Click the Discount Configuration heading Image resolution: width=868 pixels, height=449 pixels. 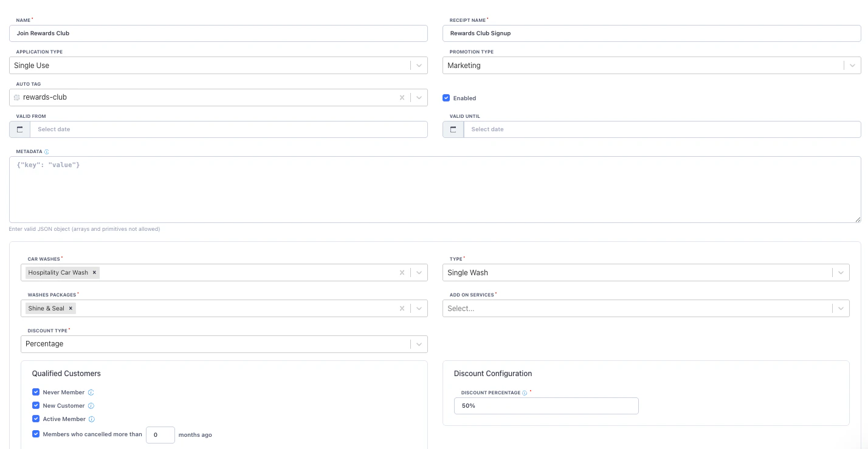[493, 374]
